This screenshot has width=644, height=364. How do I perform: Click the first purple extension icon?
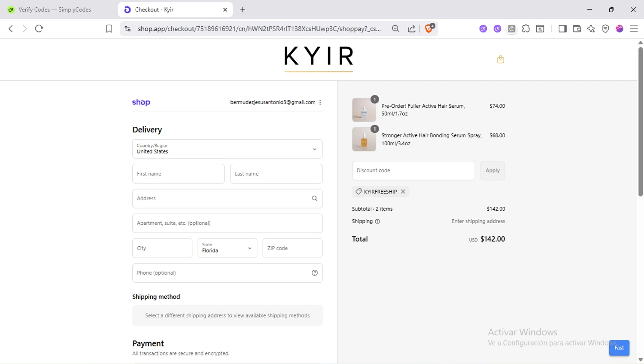tap(483, 29)
